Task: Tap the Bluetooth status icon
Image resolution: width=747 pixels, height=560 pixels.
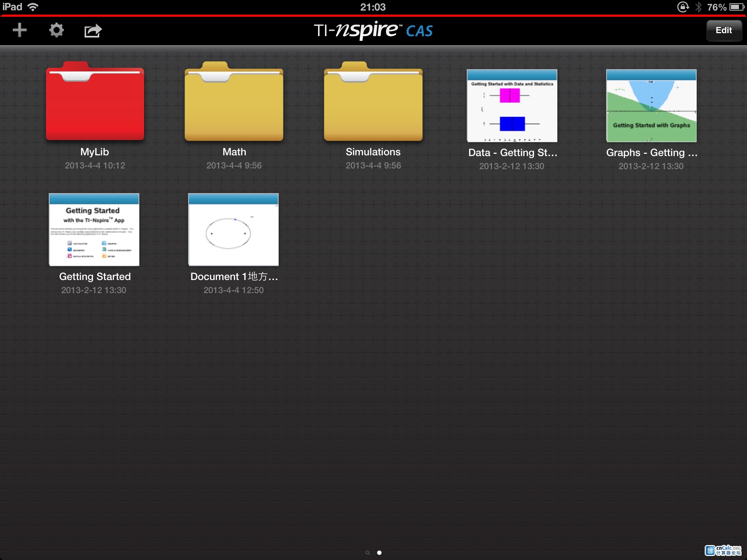Action: tap(698, 7)
